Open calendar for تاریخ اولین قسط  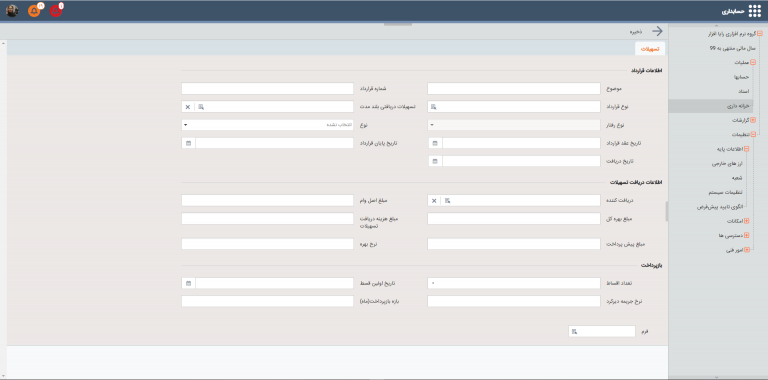[x=188, y=283]
